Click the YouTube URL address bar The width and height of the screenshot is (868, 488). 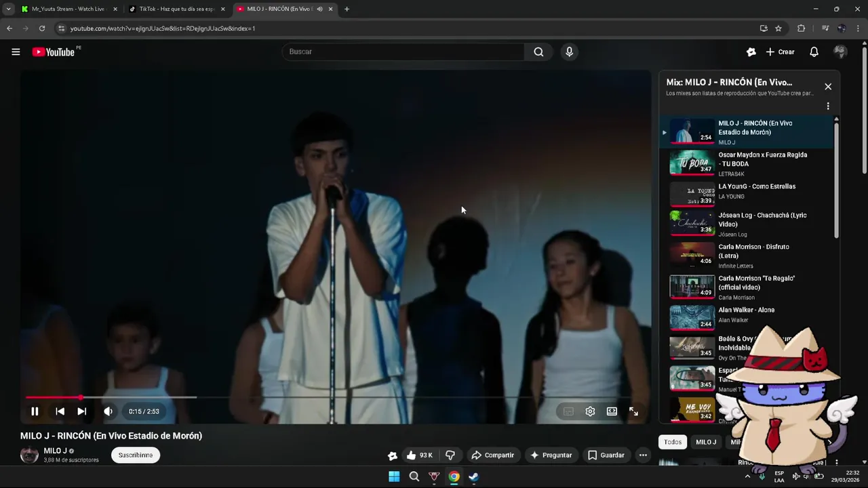pos(407,28)
